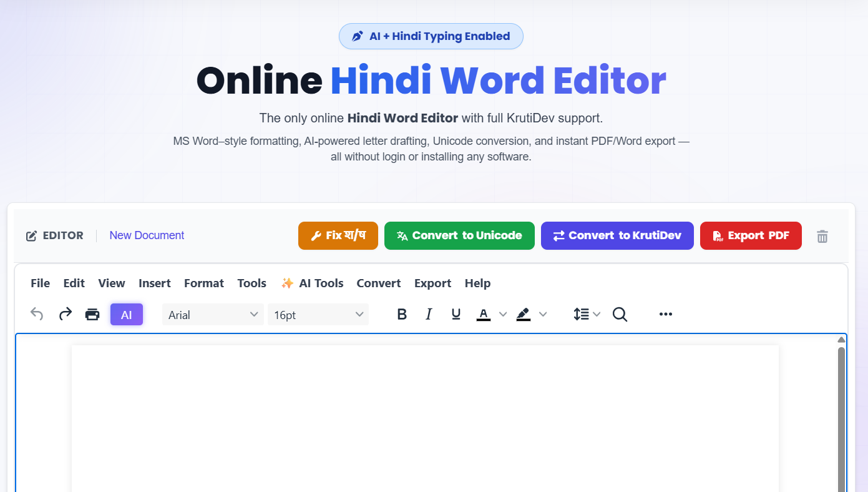This screenshot has width=868, height=492.
Task: Click Convert to KrutiDev button
Action: 617,235
